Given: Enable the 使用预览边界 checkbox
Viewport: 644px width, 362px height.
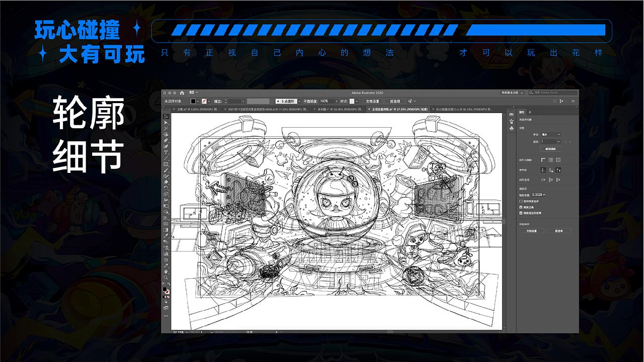Looking at the screenshot, I should click(x=521, y=201).
